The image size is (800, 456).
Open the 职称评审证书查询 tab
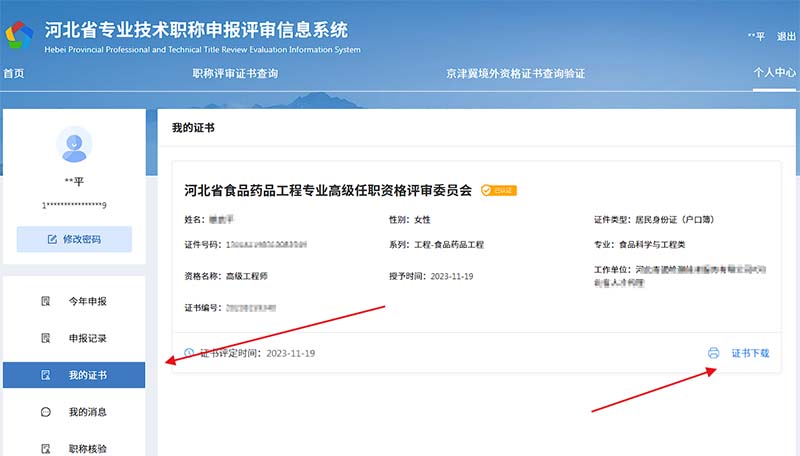pyautogui.click(x=235, y=74)
